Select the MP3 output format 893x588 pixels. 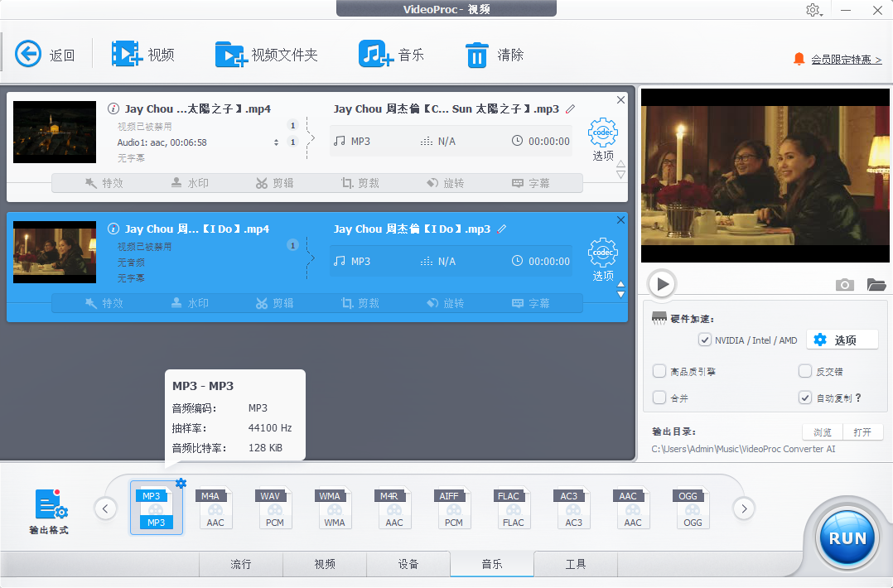pyautogui.click(x=156, y=508)
